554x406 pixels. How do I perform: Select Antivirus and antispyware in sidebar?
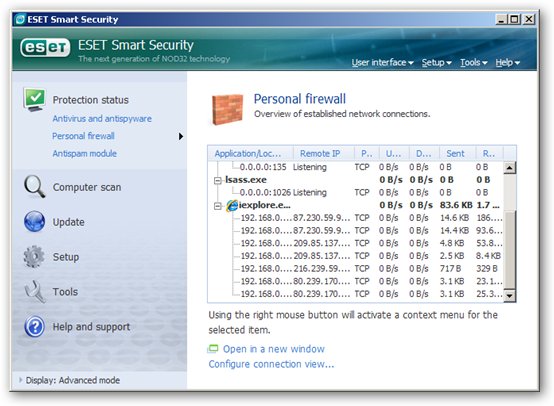(x=102, y=118)
